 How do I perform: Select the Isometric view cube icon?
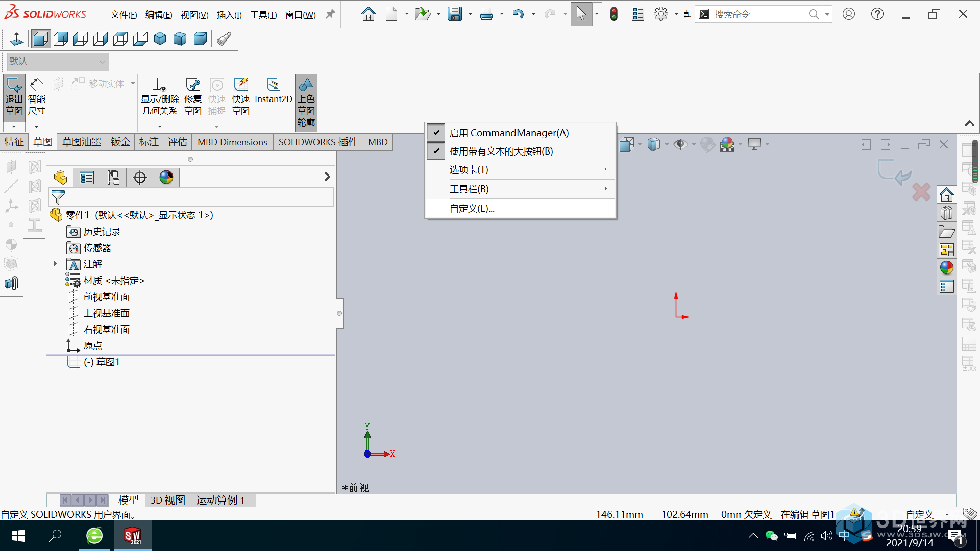(160, 39)
